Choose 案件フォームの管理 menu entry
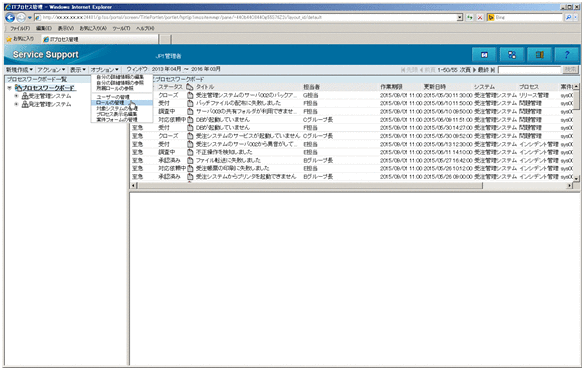Image resolution: width=585 pixels, height=371 pixels. click(x=117, y=120)
